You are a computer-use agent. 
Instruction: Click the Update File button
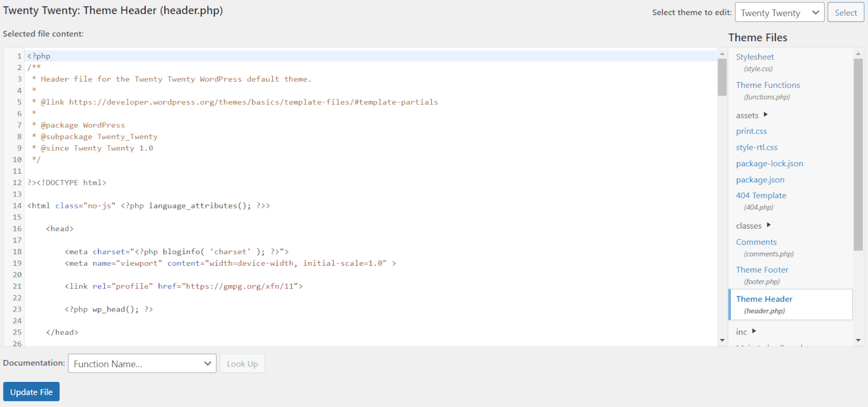coord(31,391)
